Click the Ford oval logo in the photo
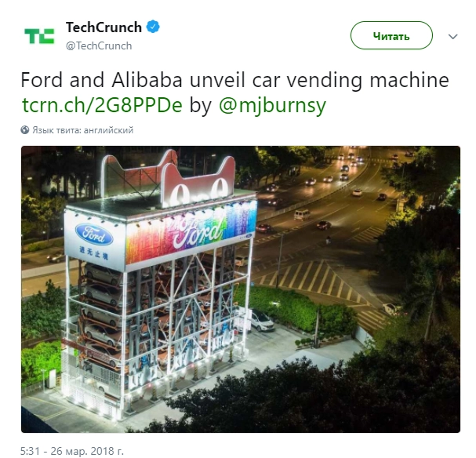 pyautogui.click(x=94, y=234)
